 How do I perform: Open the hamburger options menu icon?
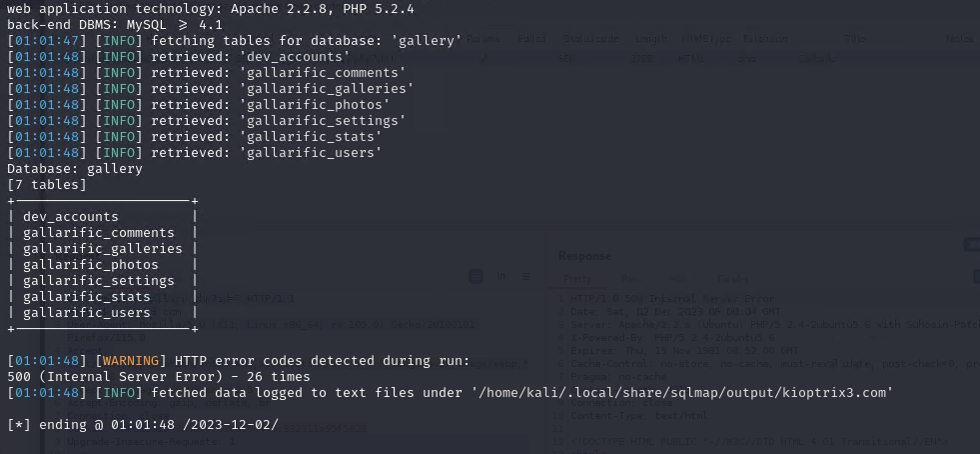[525, 276]
